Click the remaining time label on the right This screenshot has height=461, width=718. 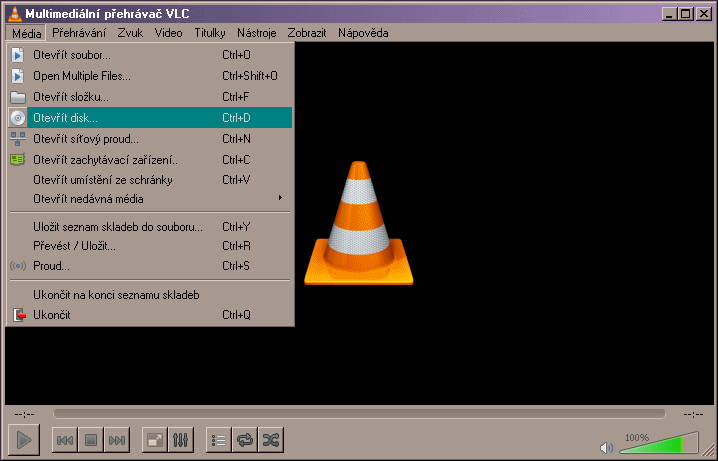tap(693, 414)
